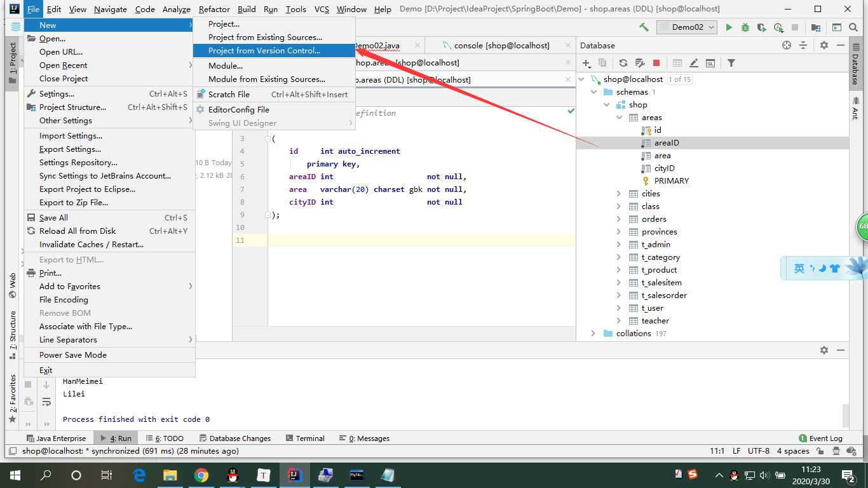This screenshot has height=488, width=868.
Task: Open Run panel settings gear
Action: coord(824,350)
